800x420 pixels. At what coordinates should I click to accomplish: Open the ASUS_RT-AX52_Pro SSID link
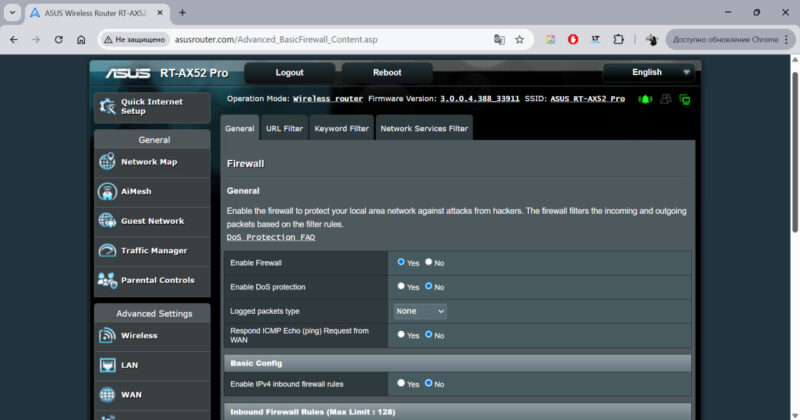coord(587,98)
